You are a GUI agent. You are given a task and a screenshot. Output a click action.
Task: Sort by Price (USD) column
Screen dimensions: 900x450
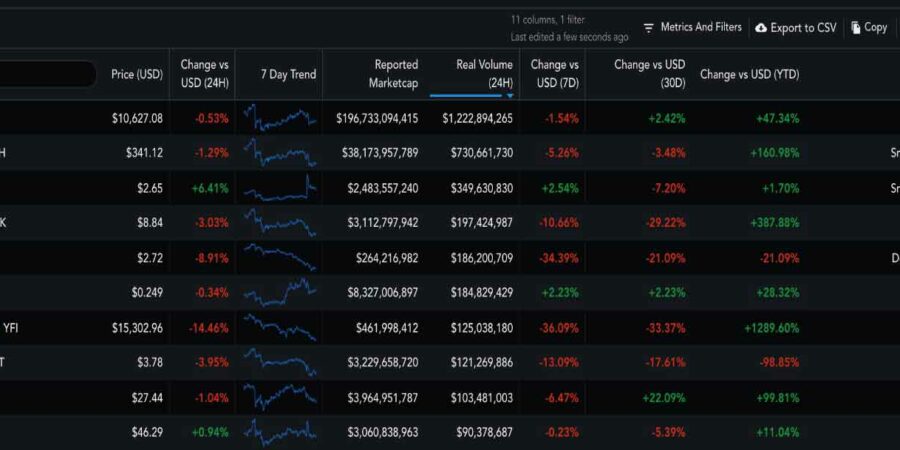click(137, 74)
